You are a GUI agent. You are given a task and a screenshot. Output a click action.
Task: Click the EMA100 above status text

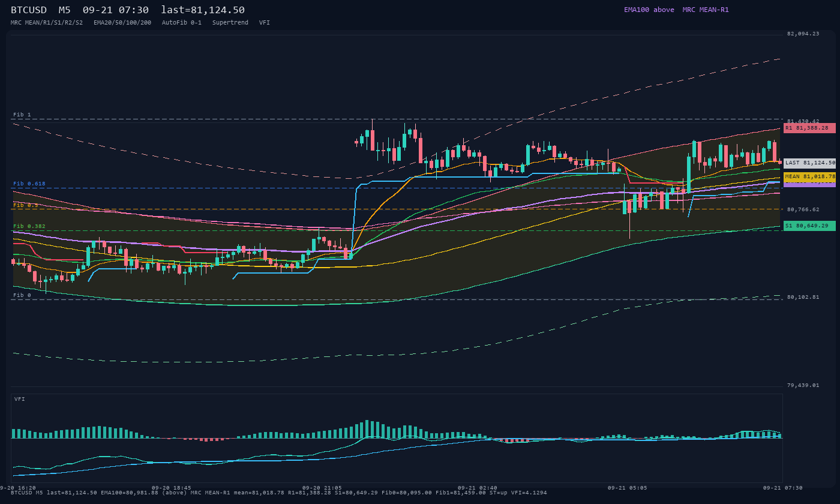tap(649, 10)
